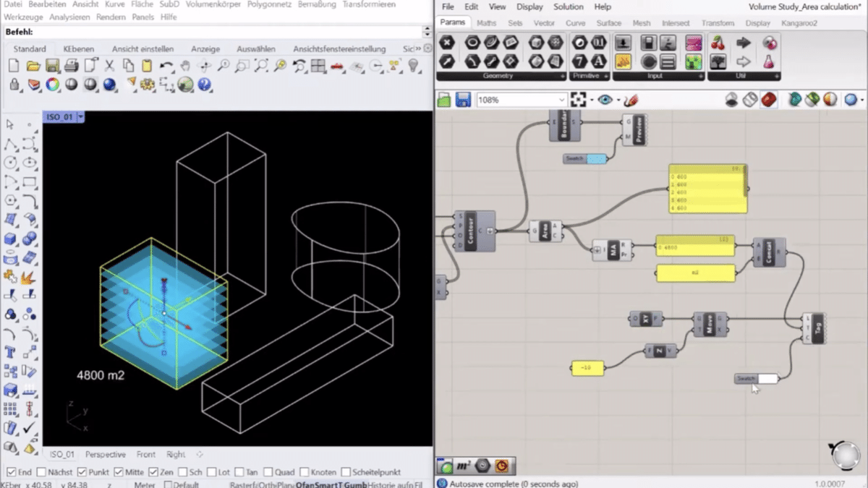
Task: Click the Grasshopper Save file icon
Action: [463, 100]
